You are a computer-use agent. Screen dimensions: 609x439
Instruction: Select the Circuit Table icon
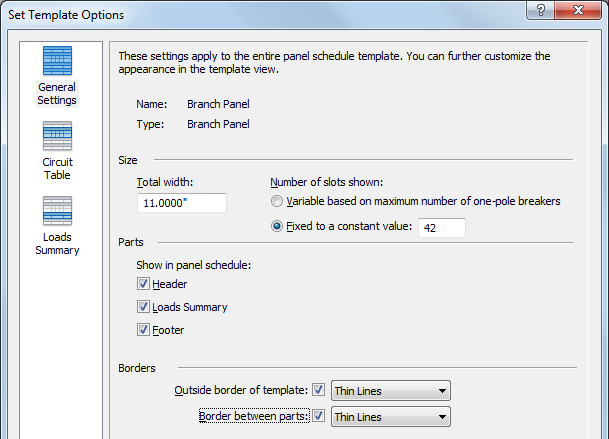coord(57,136)
